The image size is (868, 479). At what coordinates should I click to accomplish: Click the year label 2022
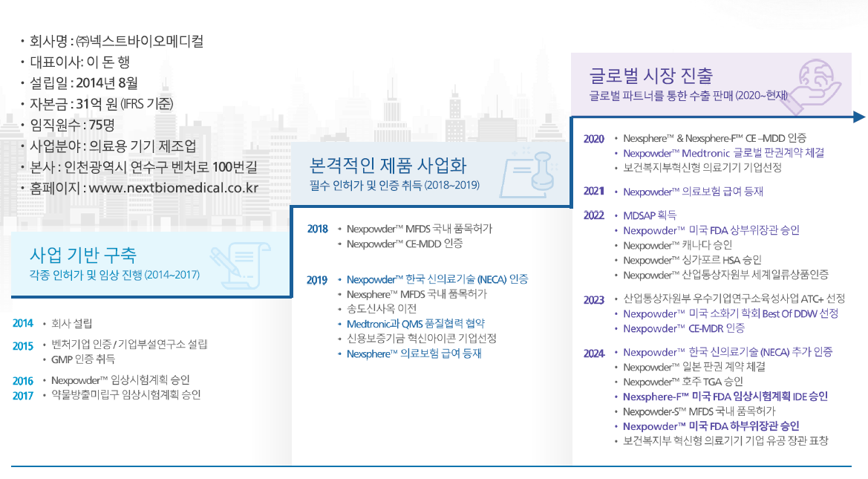(593, 215)
